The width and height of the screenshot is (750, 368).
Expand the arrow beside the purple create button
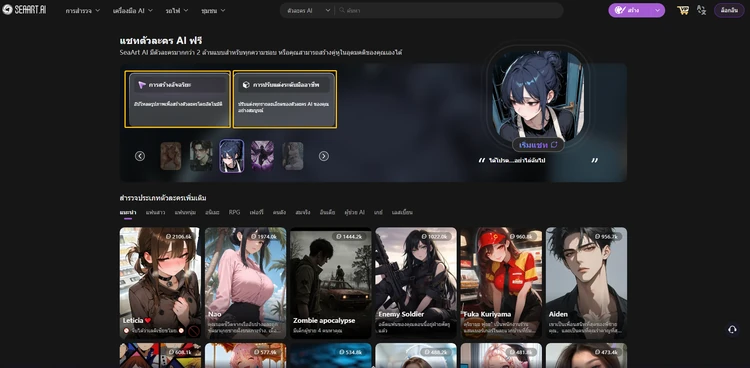(x=657, y=10)
